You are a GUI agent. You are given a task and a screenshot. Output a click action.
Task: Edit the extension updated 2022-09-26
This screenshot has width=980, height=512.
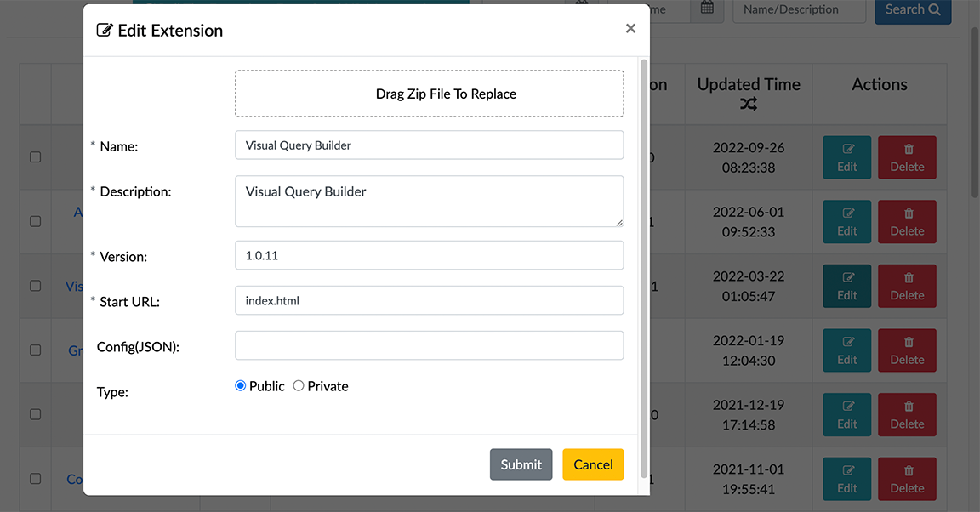click(846, 157)
